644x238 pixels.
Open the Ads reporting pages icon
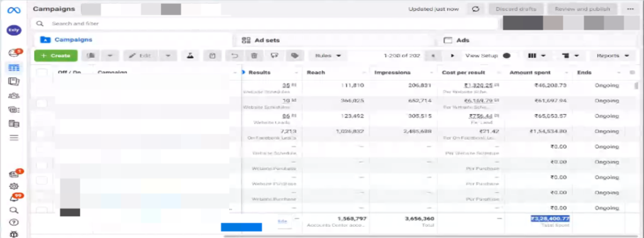coord(14,81)
